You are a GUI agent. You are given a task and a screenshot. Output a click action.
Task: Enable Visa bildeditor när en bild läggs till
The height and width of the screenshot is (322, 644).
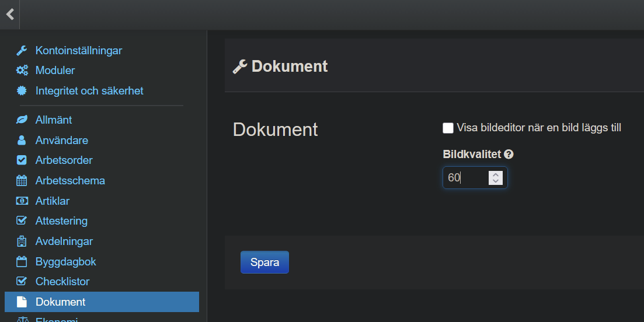pos(448,128)
